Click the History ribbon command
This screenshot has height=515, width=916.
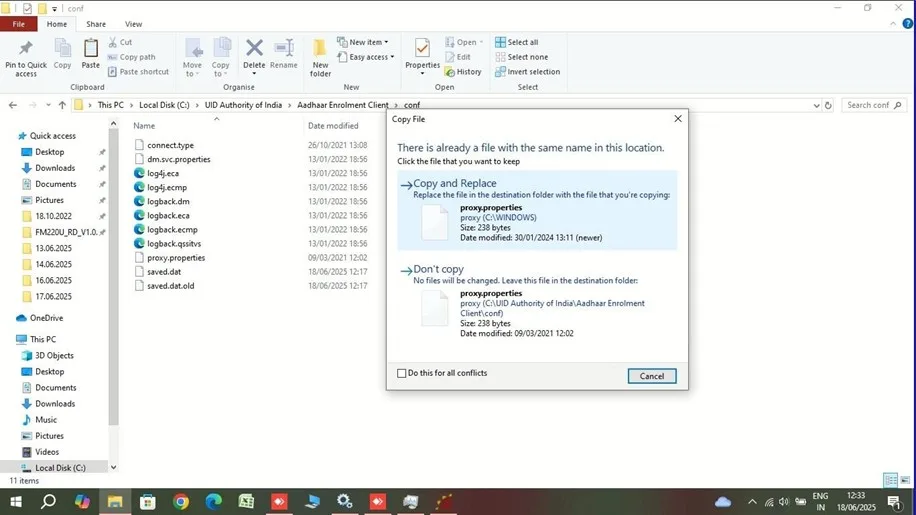pyautogui.click(x=463, y=72)
